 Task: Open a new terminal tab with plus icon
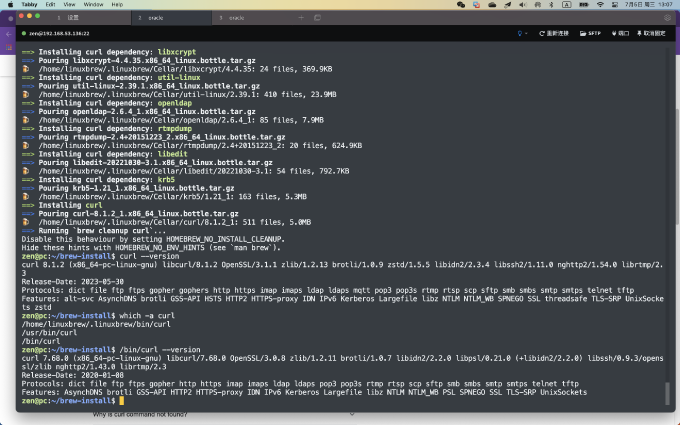[x=301, y=18]
